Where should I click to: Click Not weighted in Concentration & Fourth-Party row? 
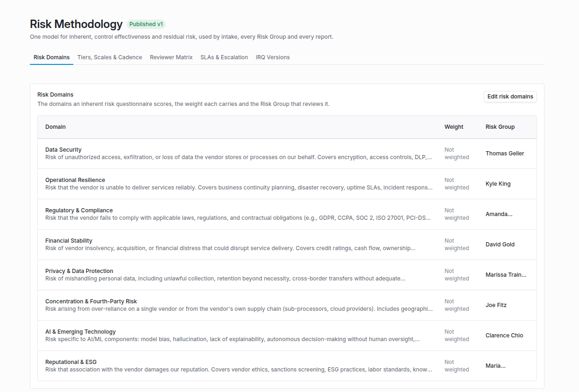coord(457,305)
